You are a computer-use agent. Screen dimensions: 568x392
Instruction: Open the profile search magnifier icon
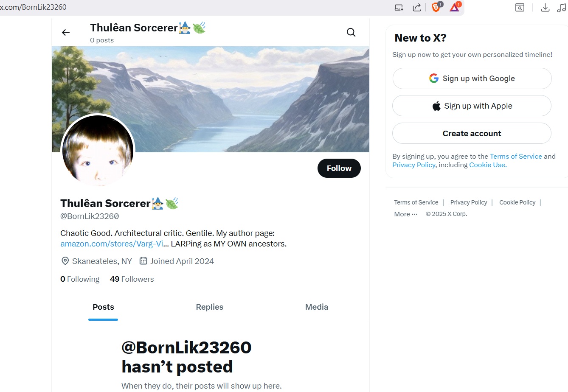[x=351, y=32]
